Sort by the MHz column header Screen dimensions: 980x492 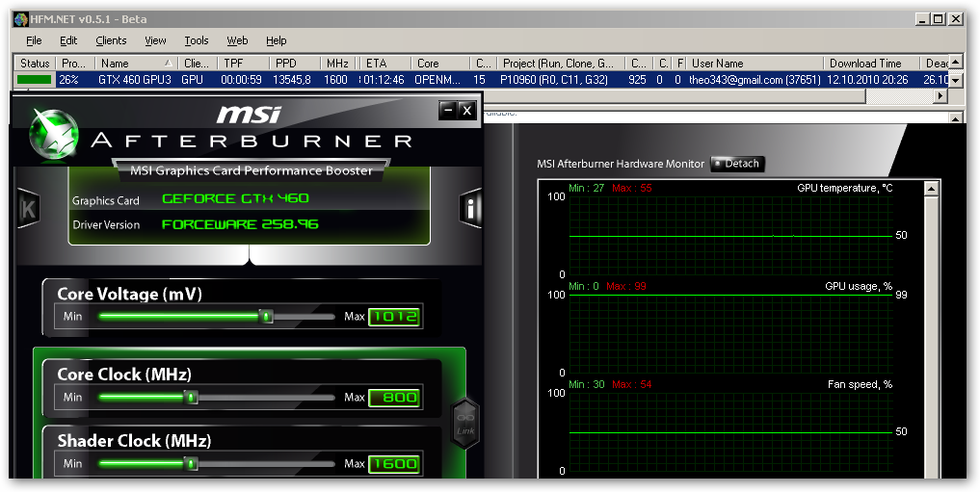[339, 63]
